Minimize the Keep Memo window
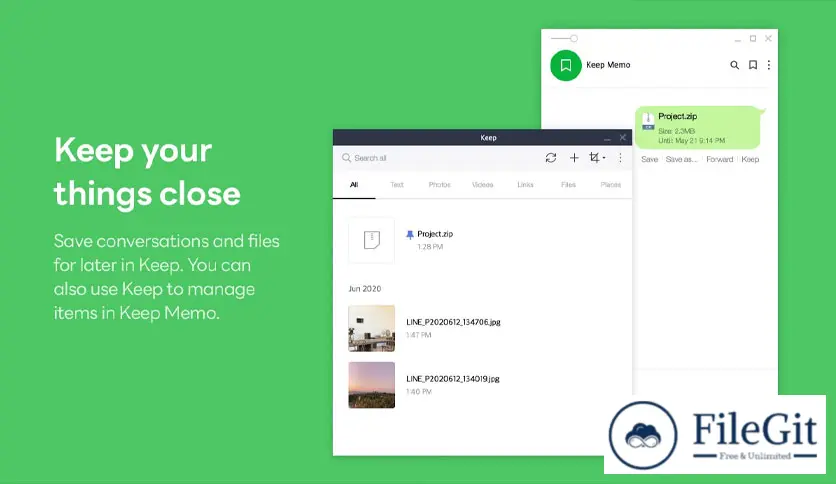Image resolution: width=836 pixels, height=484 pixels. click(737, 39)
